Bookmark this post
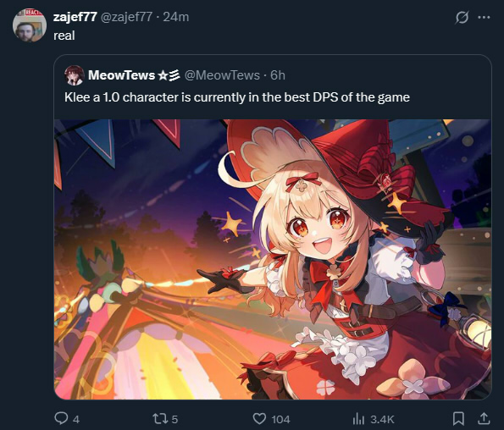Viewport: 504px width, 430px height. [x=458, y=418]
